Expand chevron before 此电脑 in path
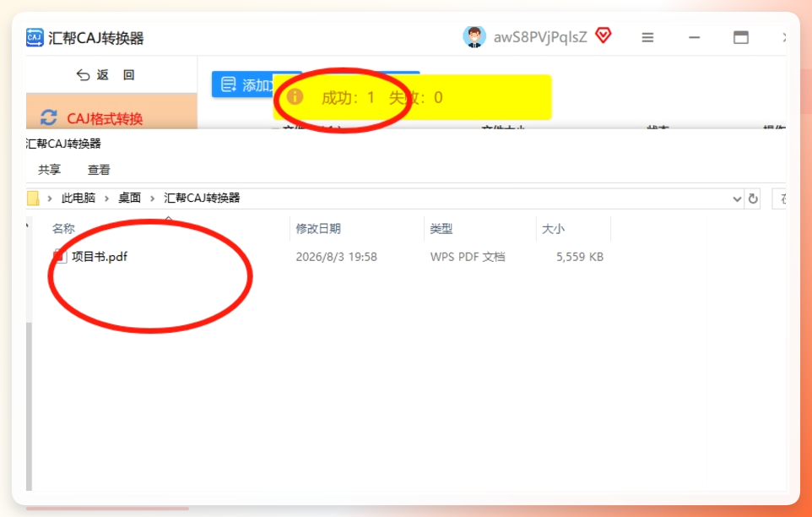Viewport: 812px width, 517px height. click(50, 199)
